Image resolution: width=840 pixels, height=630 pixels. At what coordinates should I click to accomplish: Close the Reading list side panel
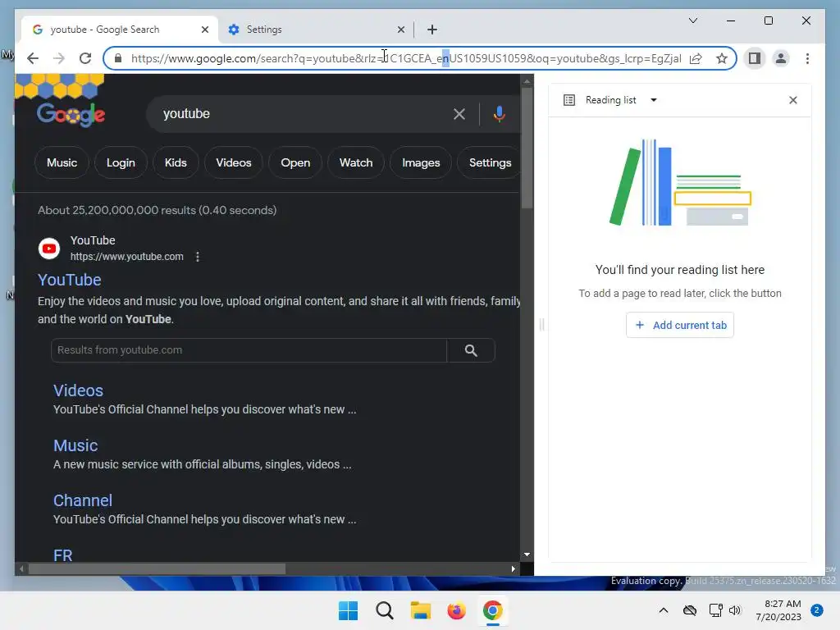793,100
